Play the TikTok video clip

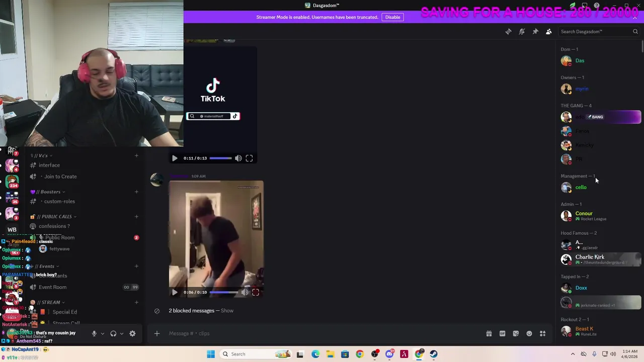click(x=175, y=158)
